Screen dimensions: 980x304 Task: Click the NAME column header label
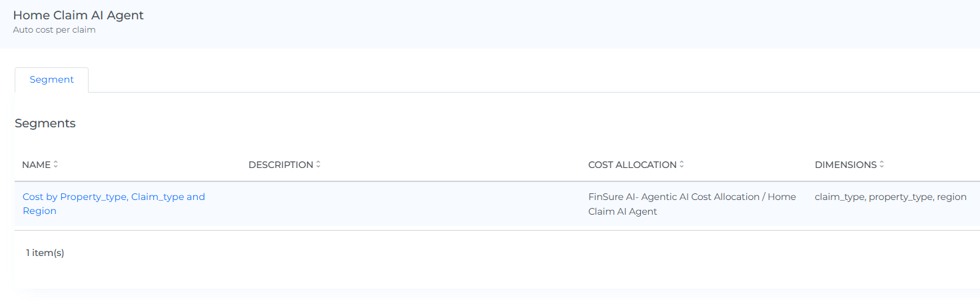coord(36,165)
